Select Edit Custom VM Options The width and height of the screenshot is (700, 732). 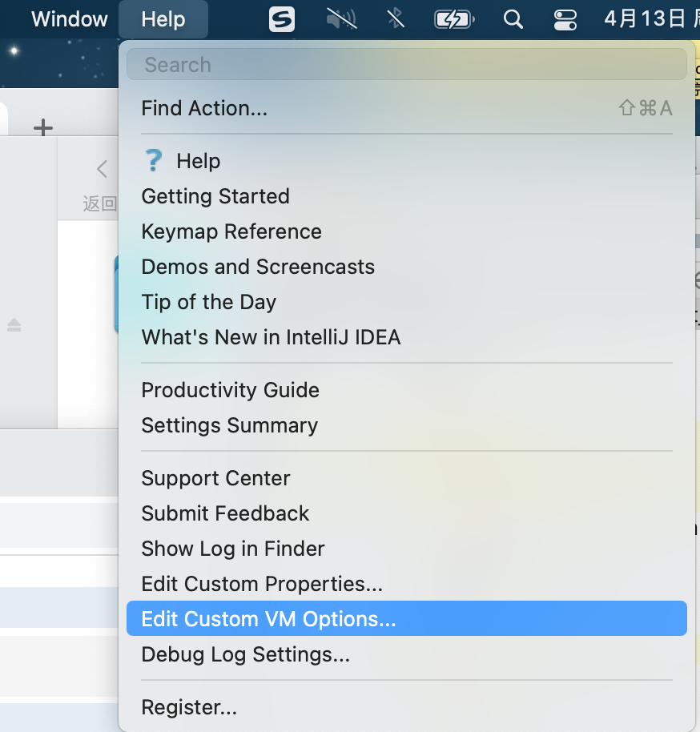[268, 619]
